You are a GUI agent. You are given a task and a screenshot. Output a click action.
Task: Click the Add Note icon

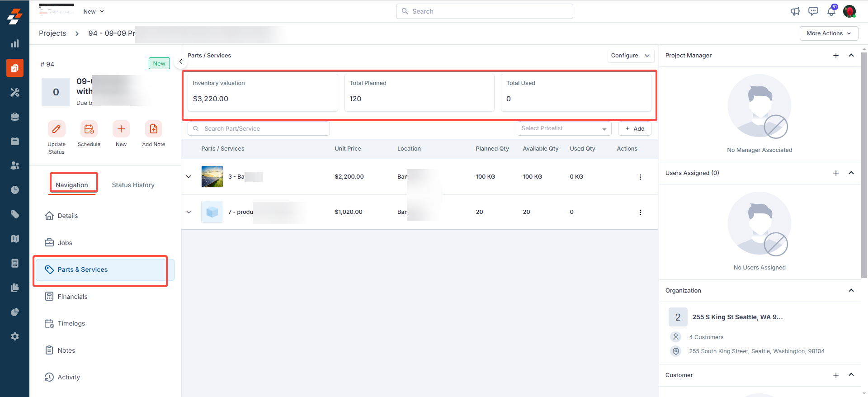[x=154, y=129]
